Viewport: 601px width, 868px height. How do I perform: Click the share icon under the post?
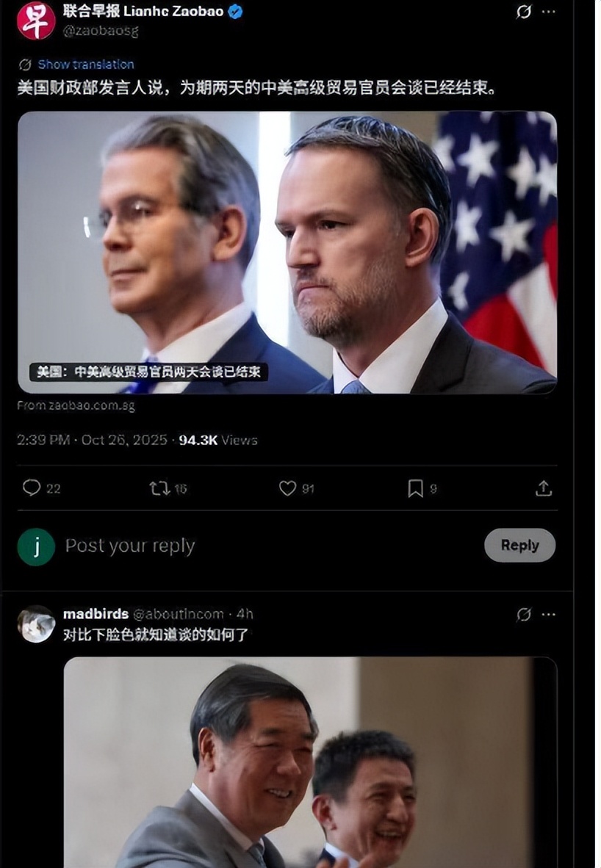[x=543, y=488]
